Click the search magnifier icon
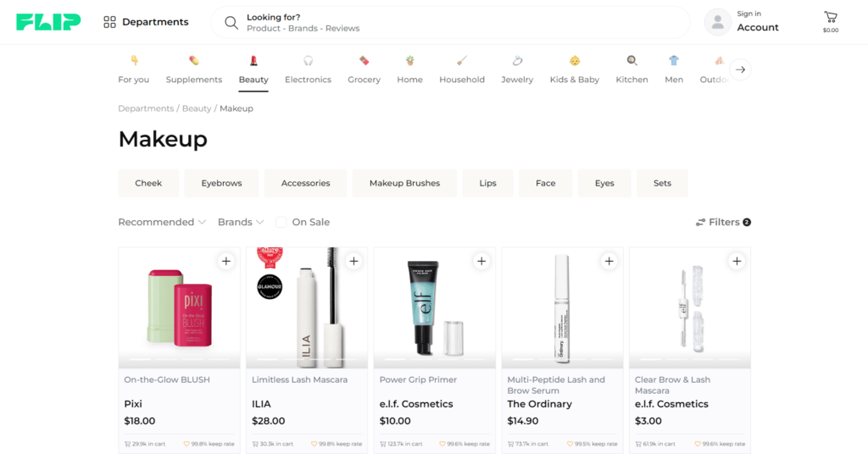 [x=231, y=23]
